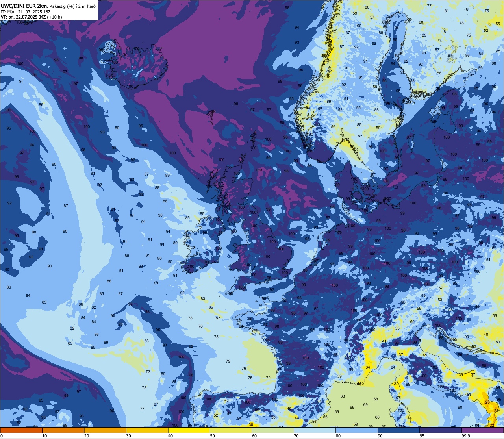Image resolution: width=504 pixels, height=439 pixels.
Task: Click the title text "UWC/DINI EUR 2km"
Action: tap(24, 6)
